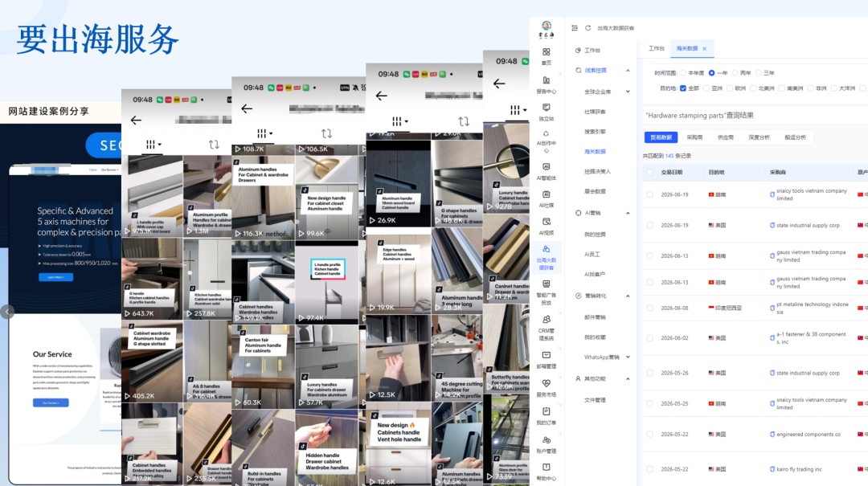Close the 海关数据 tab with its x
The width and height of the screenshot is (868, 486).
[x=705, y=49]
